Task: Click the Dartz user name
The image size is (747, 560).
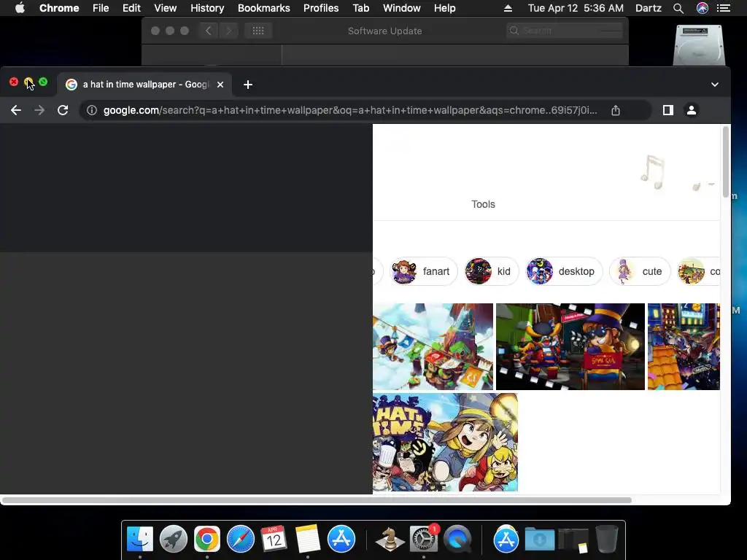Action: click(648, 8)
